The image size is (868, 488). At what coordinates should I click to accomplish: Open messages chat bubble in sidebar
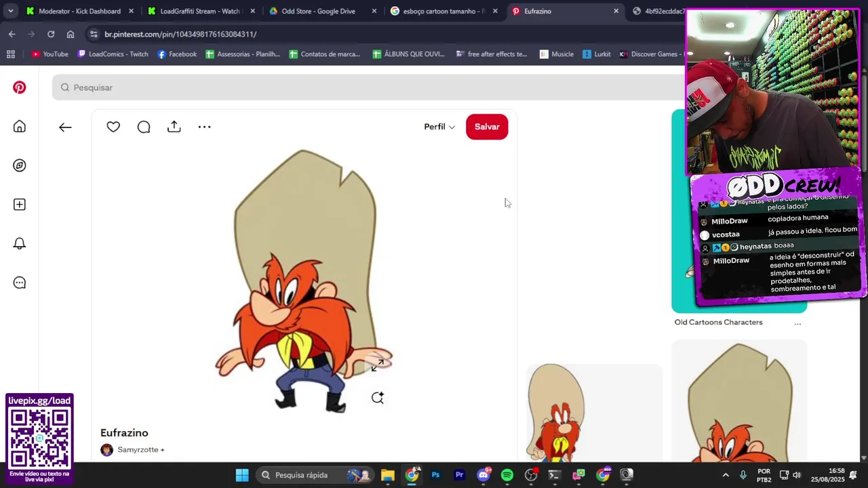(20, 283)
